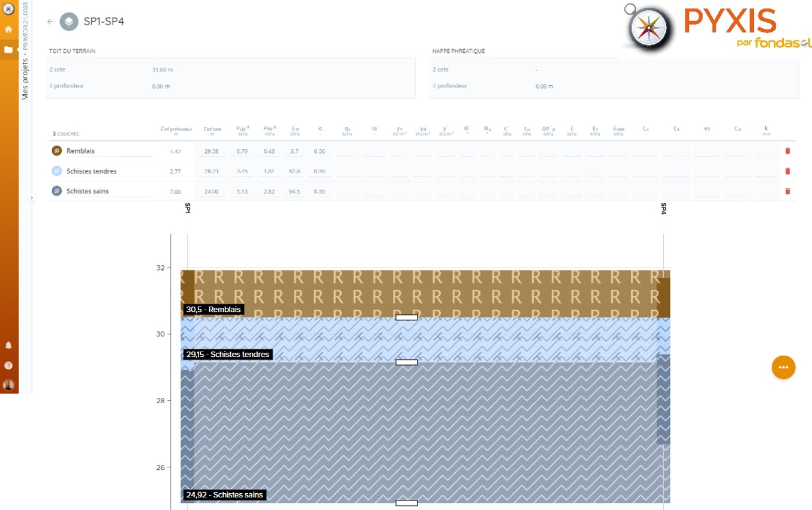Image resolution: width=812 pixels, height=510 pixels.
Task: Select the Remblais layer boundary handle in chart
Action: [x=406, y=317]
